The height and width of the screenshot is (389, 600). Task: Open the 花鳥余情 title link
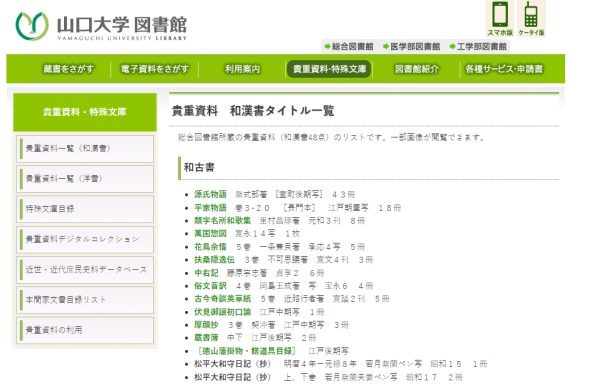[x=210, y=247]
